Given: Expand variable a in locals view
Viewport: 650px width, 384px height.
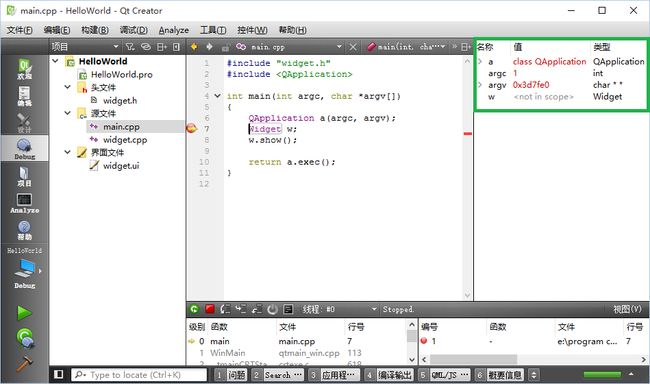Looking at the screenshot, I should [480, 61].
